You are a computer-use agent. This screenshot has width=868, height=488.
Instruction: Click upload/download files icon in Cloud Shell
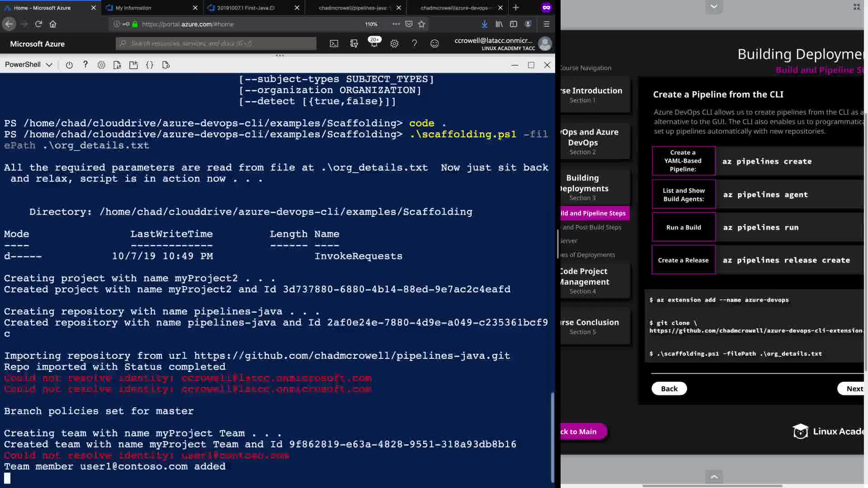117,65
